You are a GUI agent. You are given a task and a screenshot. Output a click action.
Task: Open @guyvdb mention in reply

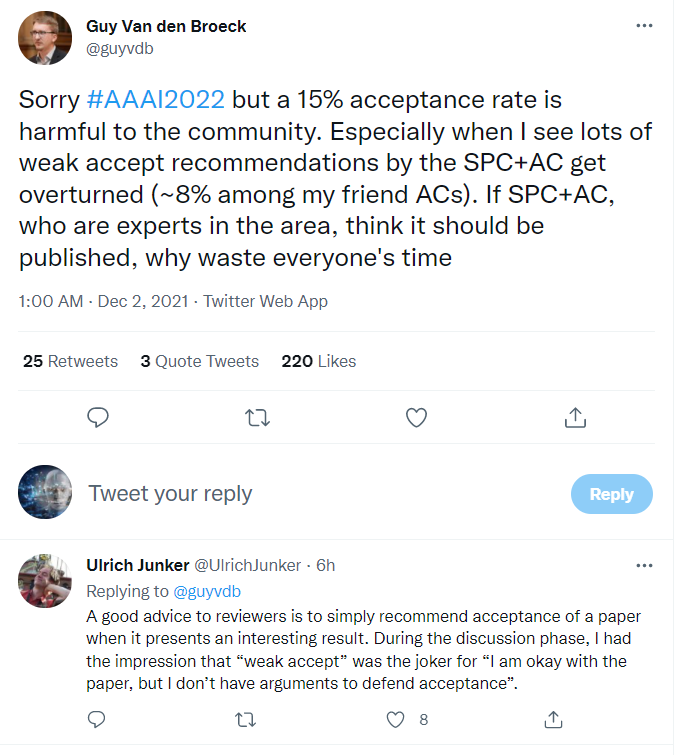pos(207,591)
